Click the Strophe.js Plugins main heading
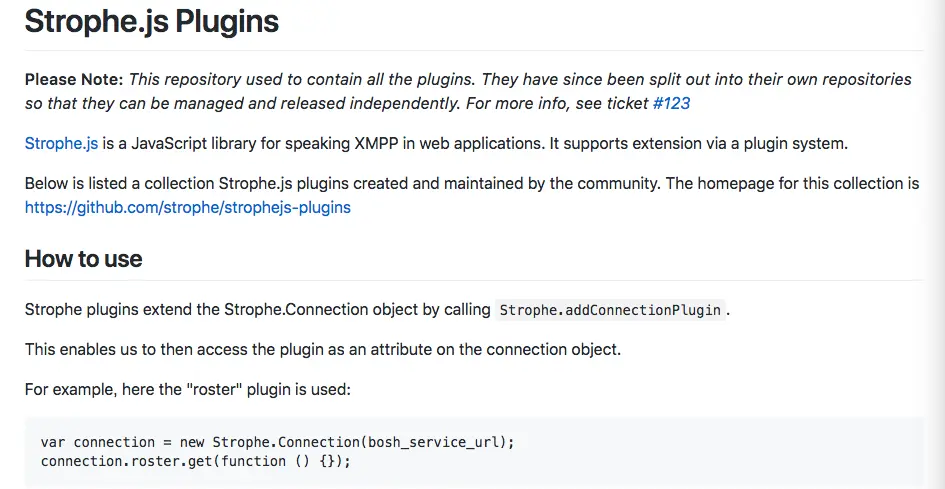This screenshot has height=489, width=945. click(151, 22)
